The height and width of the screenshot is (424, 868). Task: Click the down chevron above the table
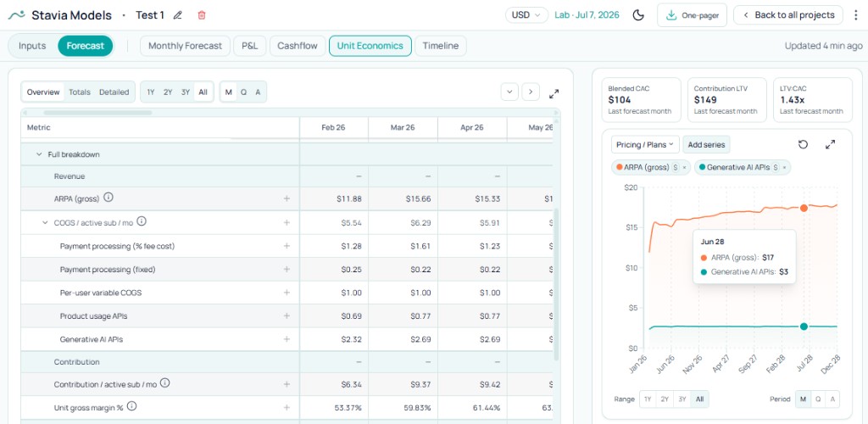pyautogui.click(x=509, y=92)
